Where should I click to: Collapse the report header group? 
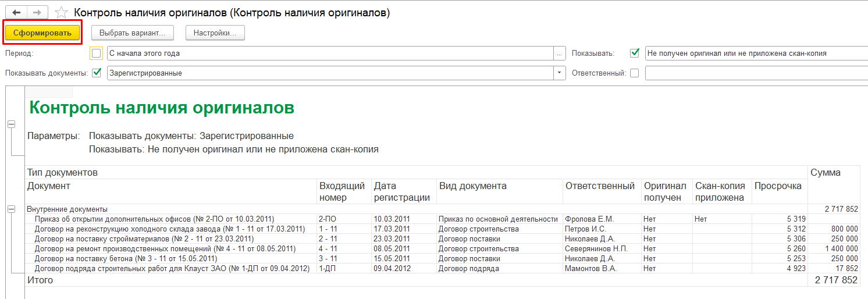pyautogui.click(x=10, y=124)
